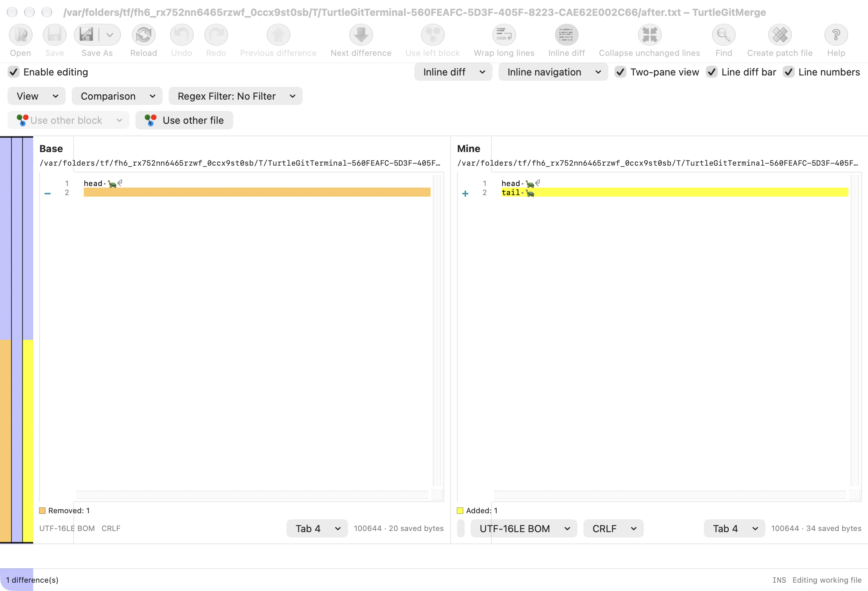Uncheck the Enable editing checkbox
Screen dimensions: 868x591
coord(14,72)
